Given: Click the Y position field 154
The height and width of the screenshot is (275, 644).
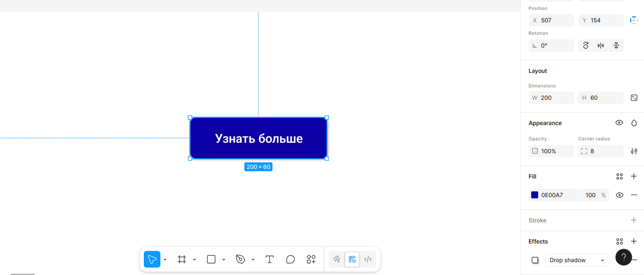Looking at the screenshot, I should 601,20.
